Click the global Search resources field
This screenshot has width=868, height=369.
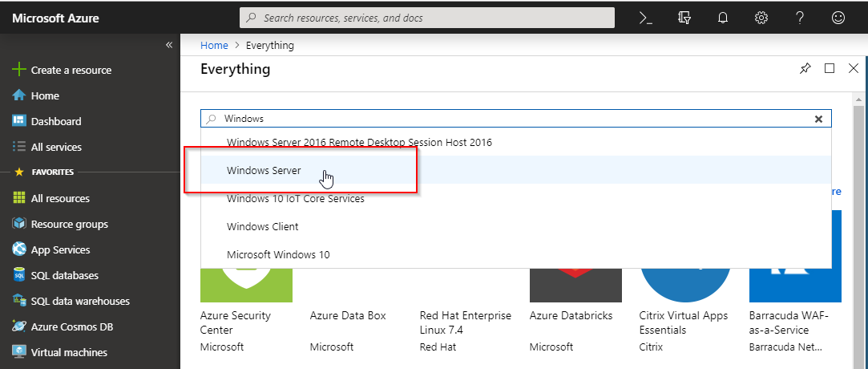(427, 18)
